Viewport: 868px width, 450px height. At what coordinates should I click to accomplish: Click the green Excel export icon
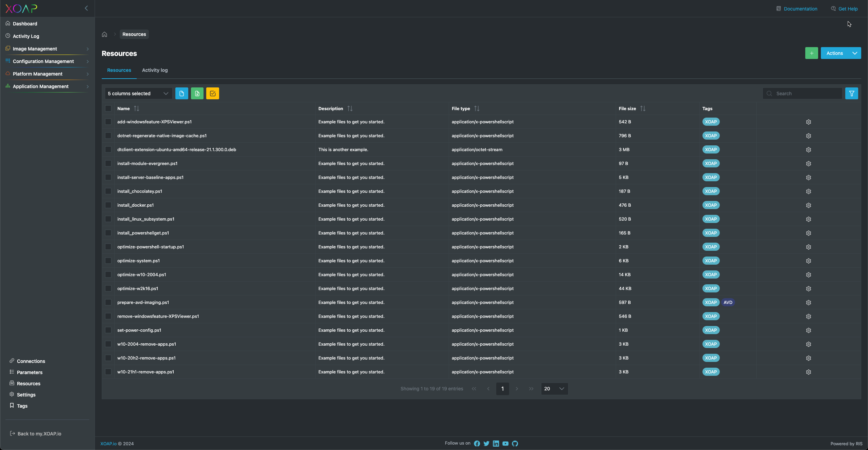[197, 94]
